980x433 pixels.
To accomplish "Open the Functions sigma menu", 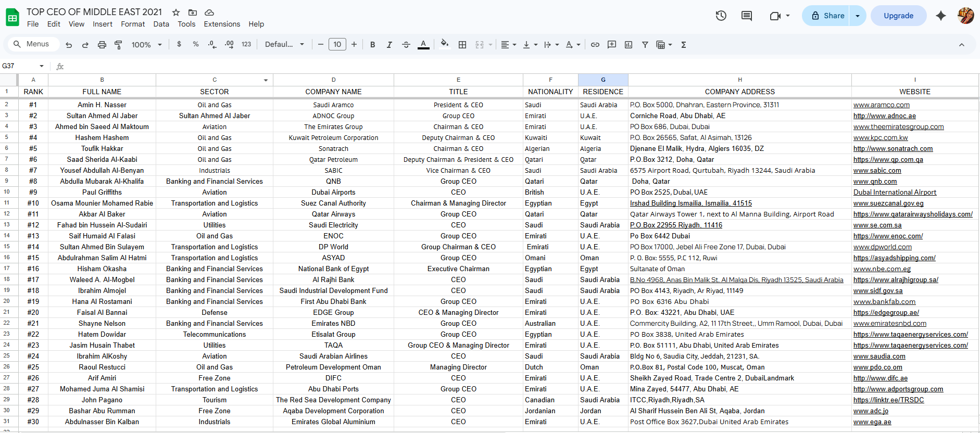I will [684, 45].
